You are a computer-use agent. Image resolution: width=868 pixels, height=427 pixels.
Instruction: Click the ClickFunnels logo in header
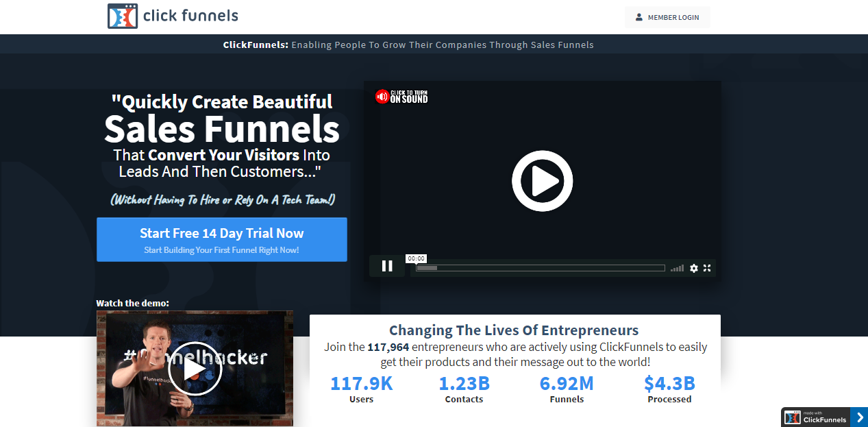173,16
